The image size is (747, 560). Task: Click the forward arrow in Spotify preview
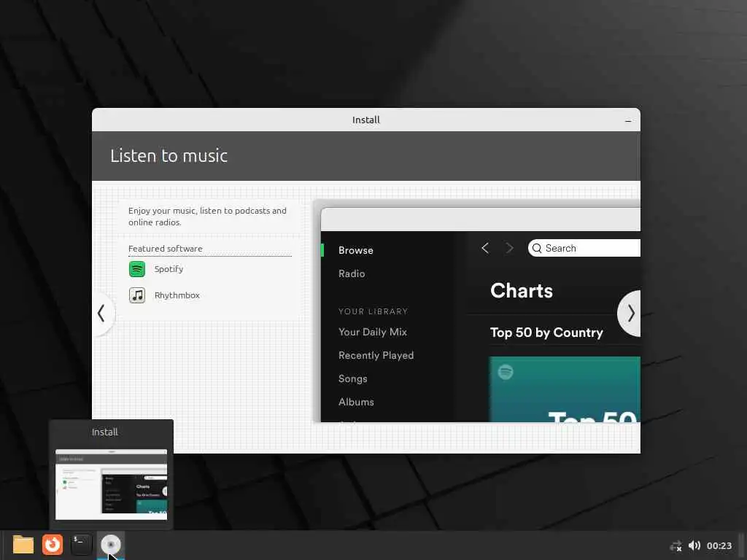pyautogui.click(x=509, y=248)
